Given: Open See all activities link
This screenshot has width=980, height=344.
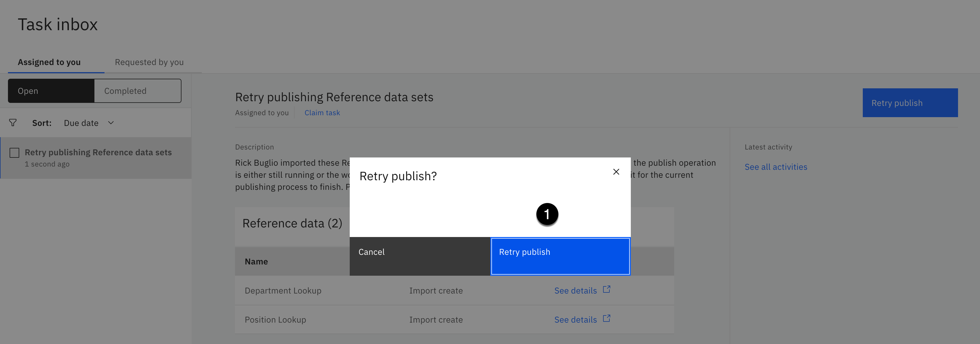Looking at the screenshot, I should (775, 167).
